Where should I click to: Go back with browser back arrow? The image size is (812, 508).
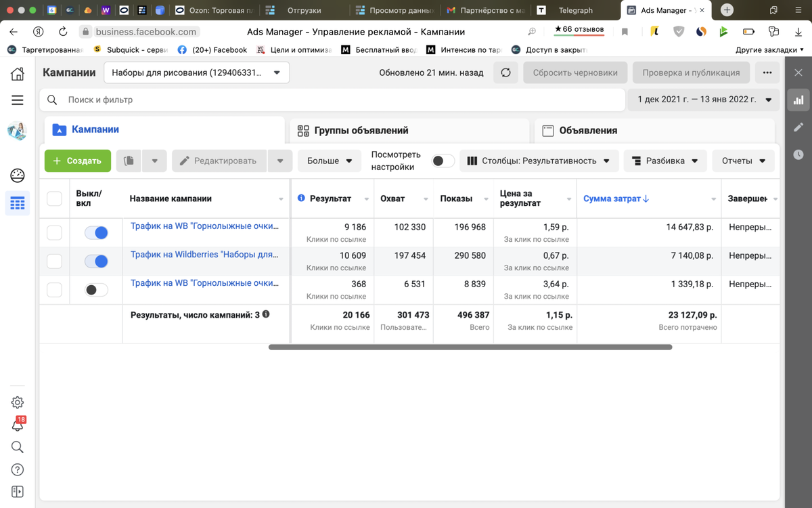[x=14, y=31]
